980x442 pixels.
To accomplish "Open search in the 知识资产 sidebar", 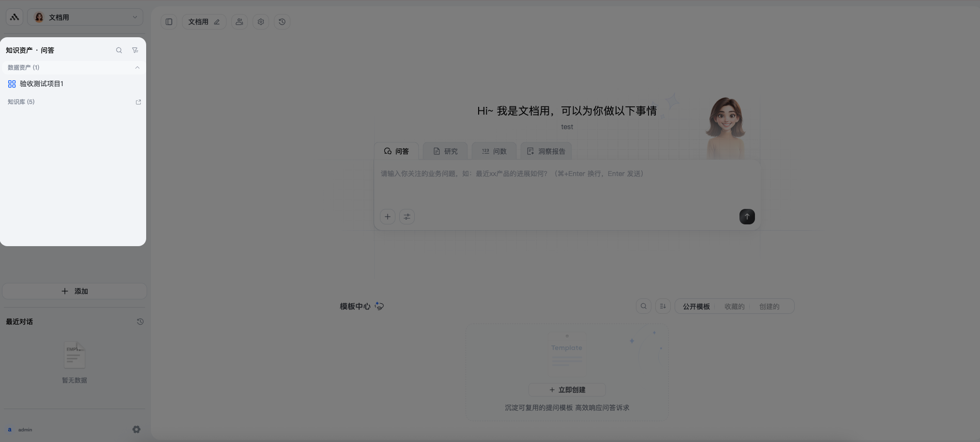I will [119, 50].
